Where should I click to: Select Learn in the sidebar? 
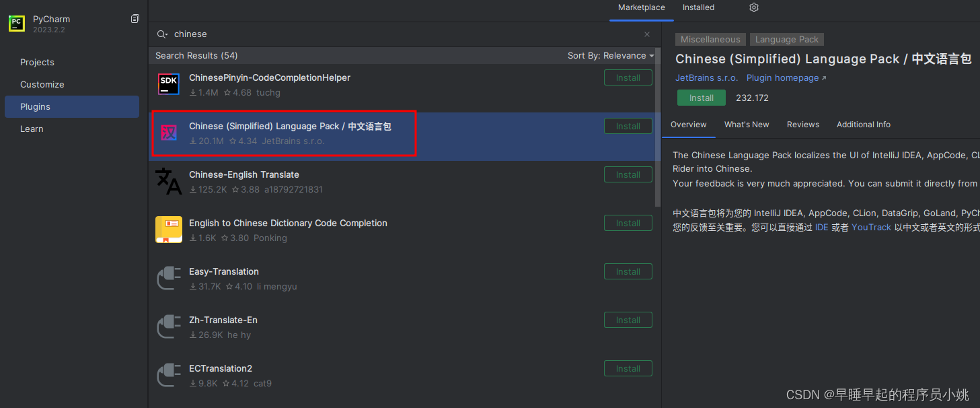pyautogui.click(x=72, y=129)
